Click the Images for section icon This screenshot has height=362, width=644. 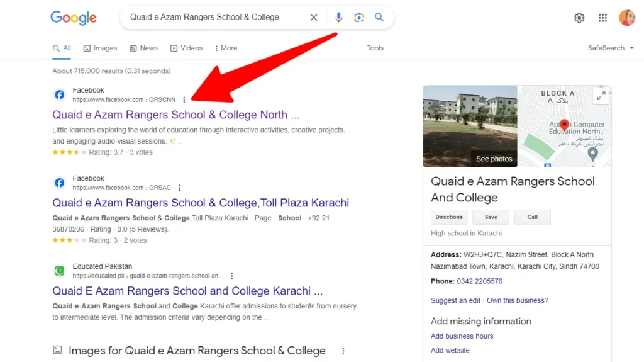[x=57, y=350]
